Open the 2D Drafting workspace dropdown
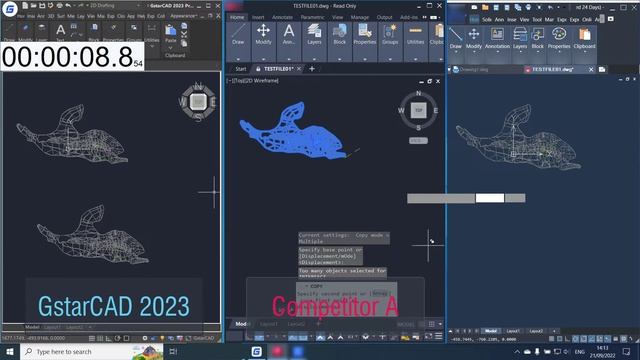The image size is (640, 360). click(x=114, y=6)
